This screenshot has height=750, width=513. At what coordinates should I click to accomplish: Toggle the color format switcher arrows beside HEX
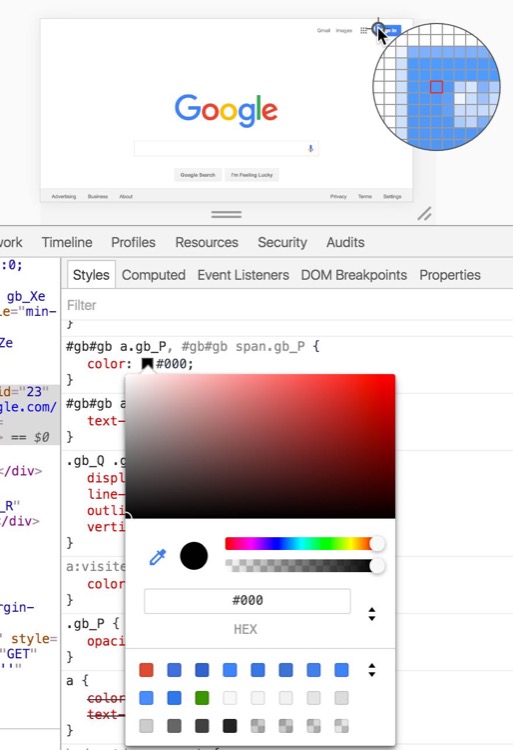coord(371,614)
